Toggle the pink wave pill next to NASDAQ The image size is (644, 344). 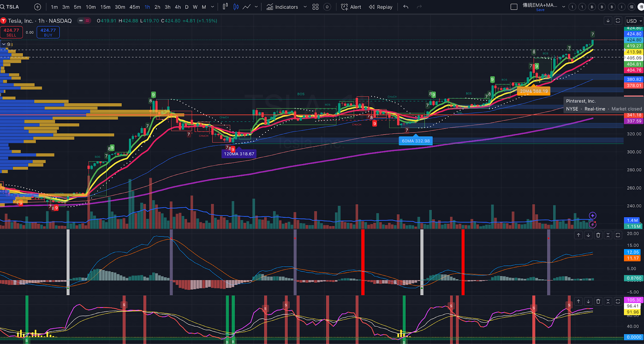click(x=87, y=21)
